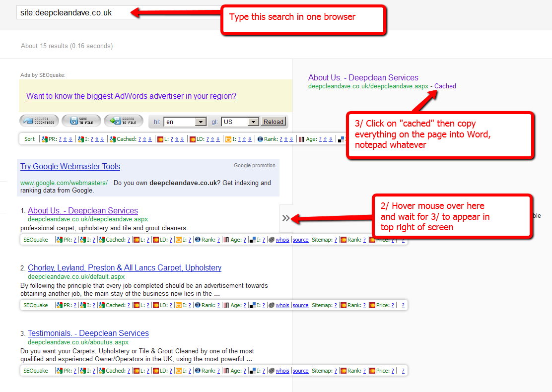This screenshot has height=392, width=552.
Task: Click the About Us title in the preview pane
Action: click(x=363, y=77)
